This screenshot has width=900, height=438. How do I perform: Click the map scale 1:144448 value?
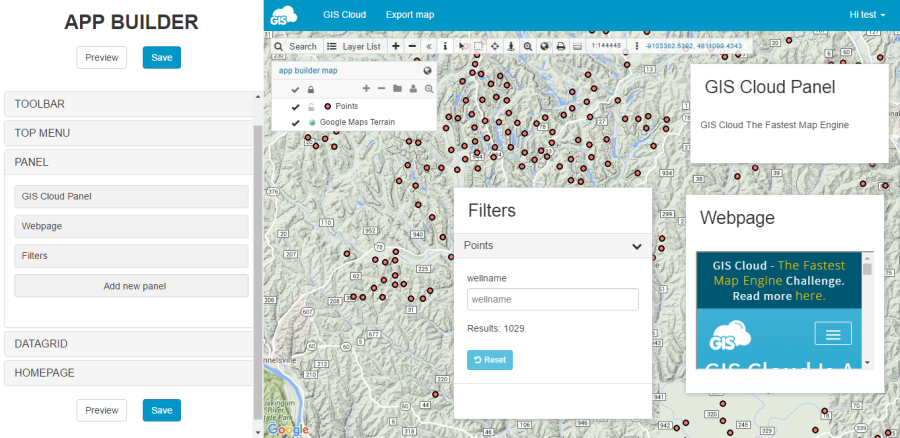click(606, 46)
